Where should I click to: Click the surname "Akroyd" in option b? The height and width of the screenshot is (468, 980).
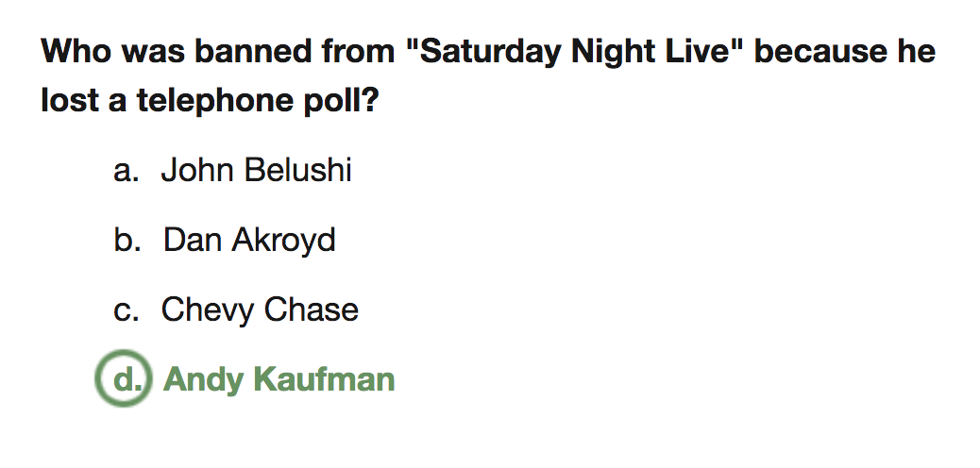click(289, 240)
